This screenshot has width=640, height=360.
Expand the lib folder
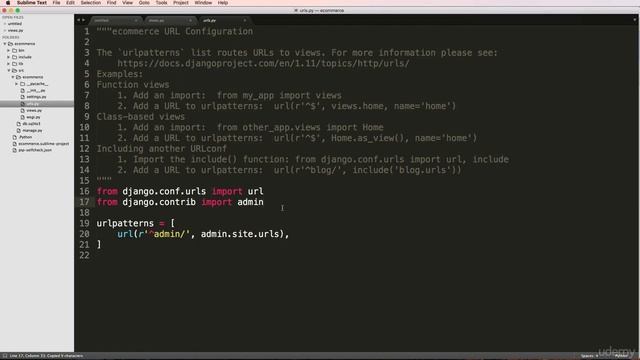tap(9, 64)
